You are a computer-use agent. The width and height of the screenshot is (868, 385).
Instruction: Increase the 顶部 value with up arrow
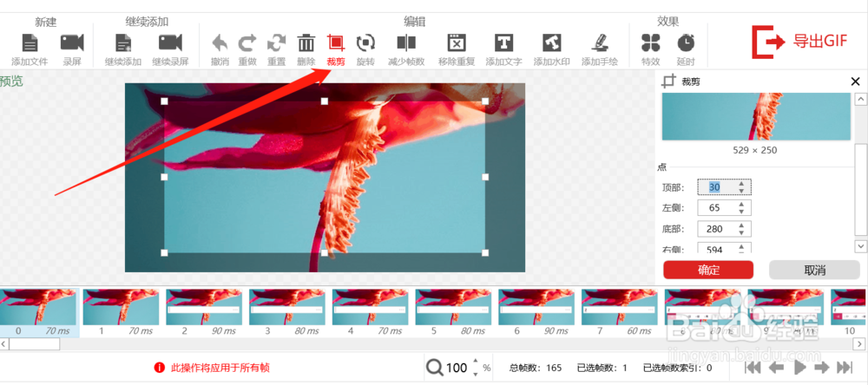[x=742, y=184]
